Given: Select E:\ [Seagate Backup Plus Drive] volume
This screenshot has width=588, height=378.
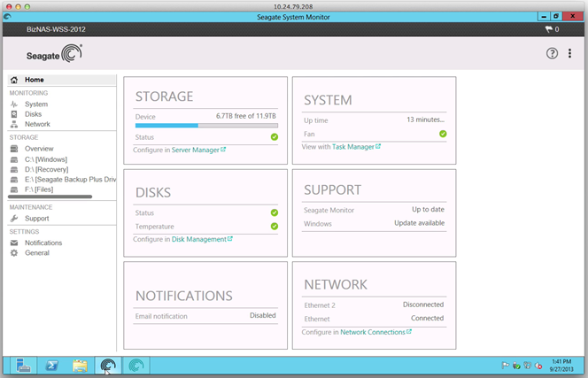Looking at the screenshot, I should coord(71,179).
